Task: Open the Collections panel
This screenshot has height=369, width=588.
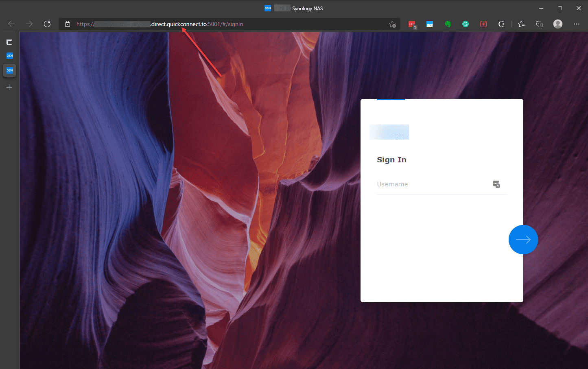Action: [539, 24]
